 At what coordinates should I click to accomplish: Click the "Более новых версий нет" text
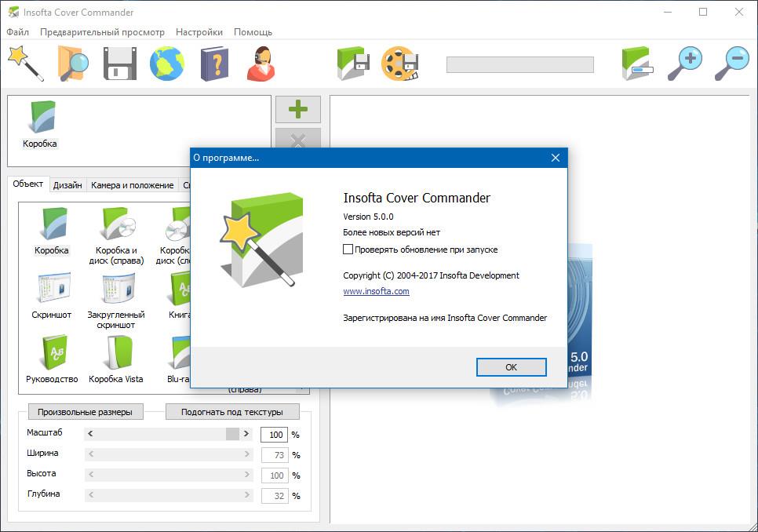click(x=392, y=232)
